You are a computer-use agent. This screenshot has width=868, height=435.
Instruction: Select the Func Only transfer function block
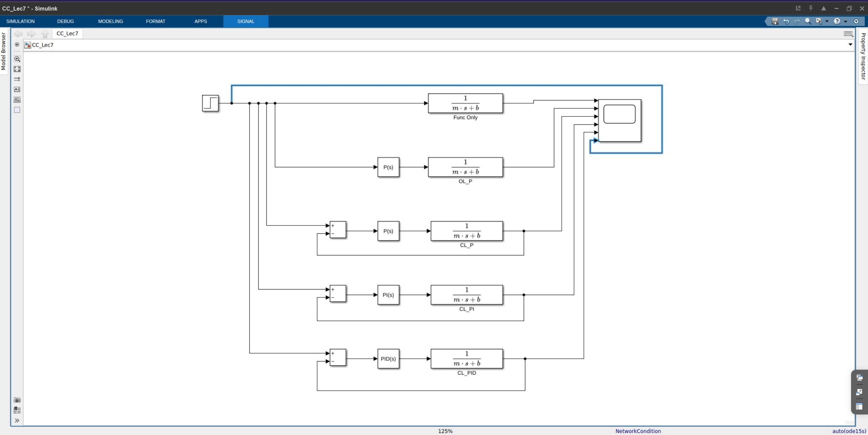(x=465, y=103)
